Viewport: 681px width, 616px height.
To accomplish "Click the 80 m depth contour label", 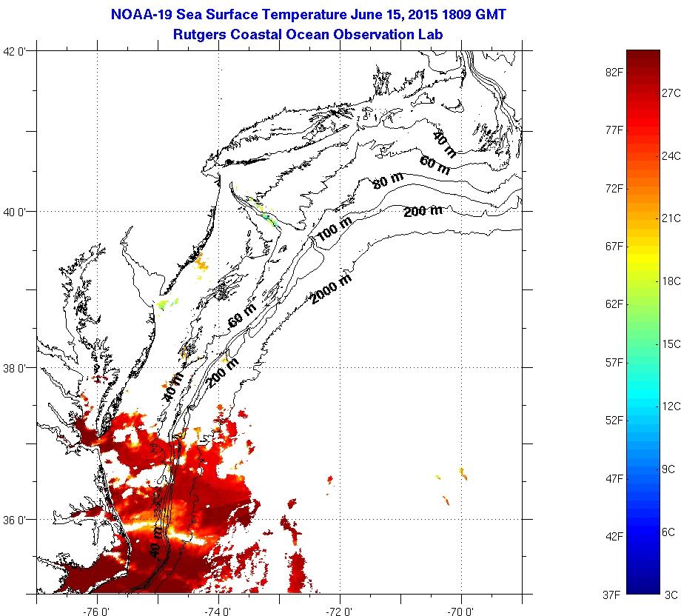I will click(x=388, y=180).
